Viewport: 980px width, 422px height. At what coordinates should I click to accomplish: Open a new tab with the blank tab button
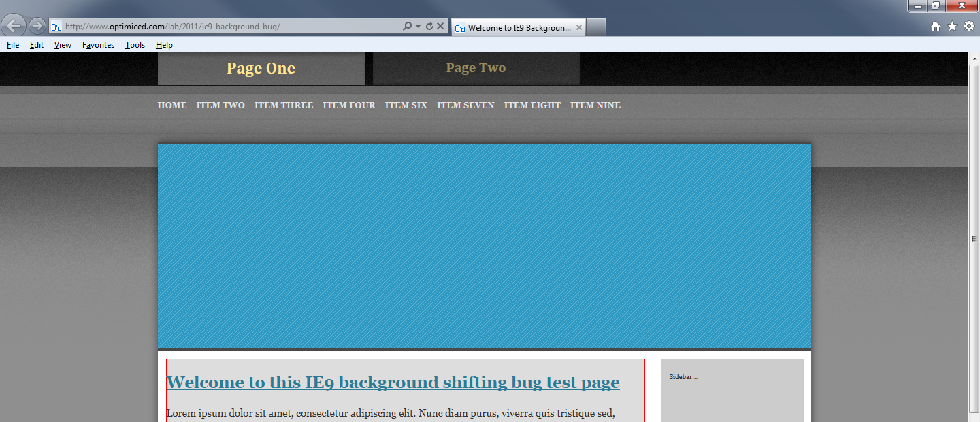coord(596,28)
